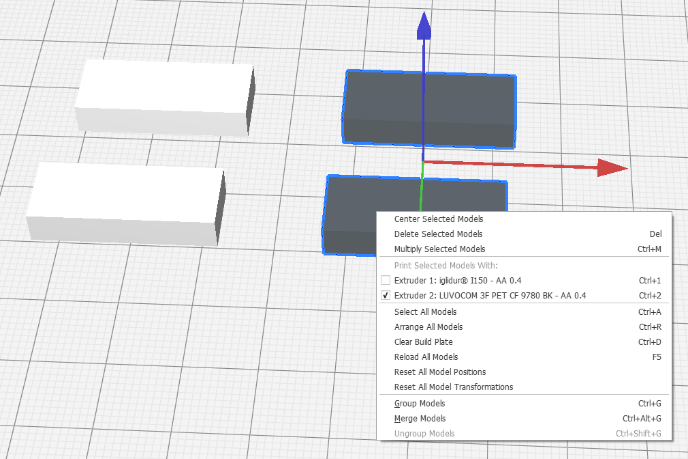
Task: Click Reload All Models
Action: pos(426,357)
